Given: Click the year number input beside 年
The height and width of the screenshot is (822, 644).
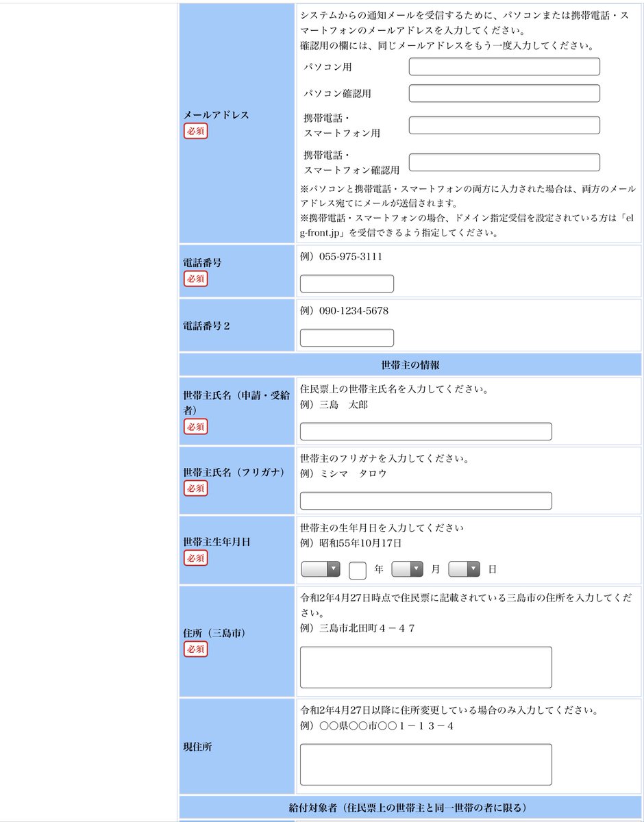Looking at the screenshot, I should (357, 569).
